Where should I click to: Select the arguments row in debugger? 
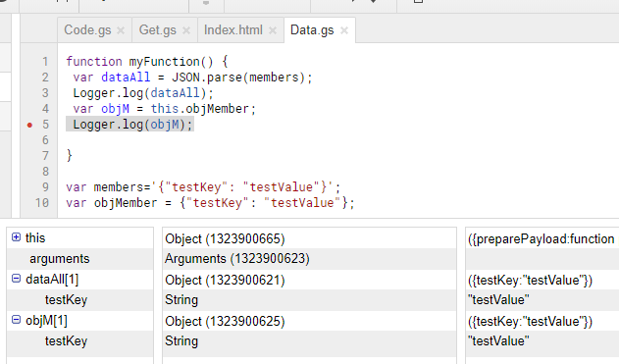[x=79, y=259]
